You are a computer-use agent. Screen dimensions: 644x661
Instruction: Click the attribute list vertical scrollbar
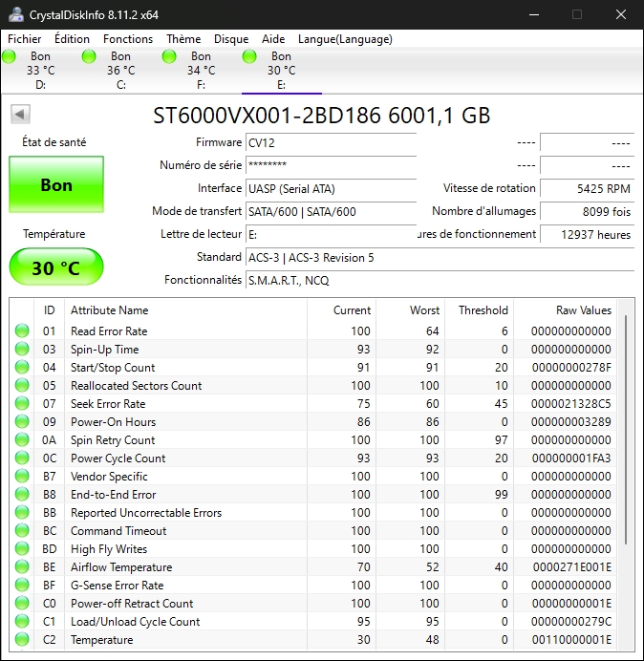[x=627, y=430]
